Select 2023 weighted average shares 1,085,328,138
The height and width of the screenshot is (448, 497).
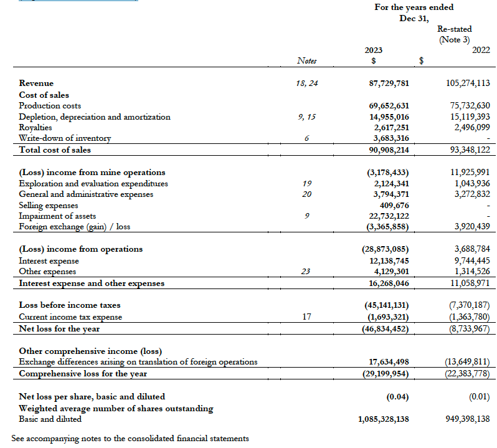384,420
